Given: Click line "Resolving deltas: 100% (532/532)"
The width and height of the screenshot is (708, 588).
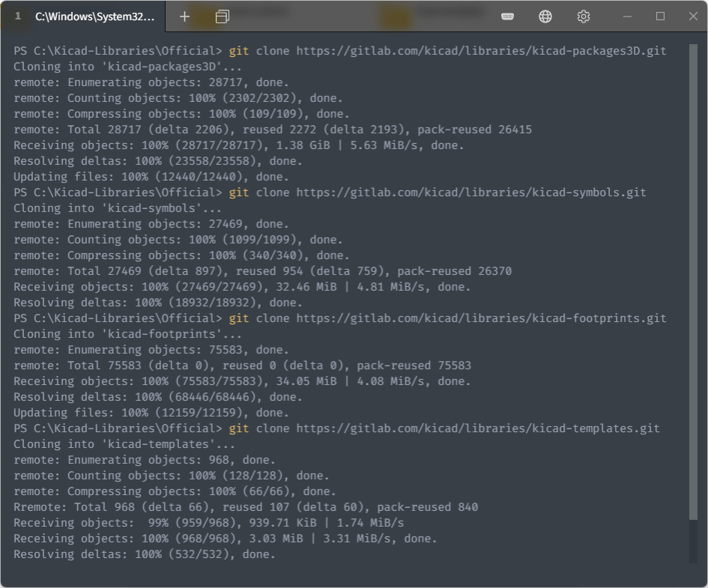Looking at the screenshot, I should (x=145, y=554).
